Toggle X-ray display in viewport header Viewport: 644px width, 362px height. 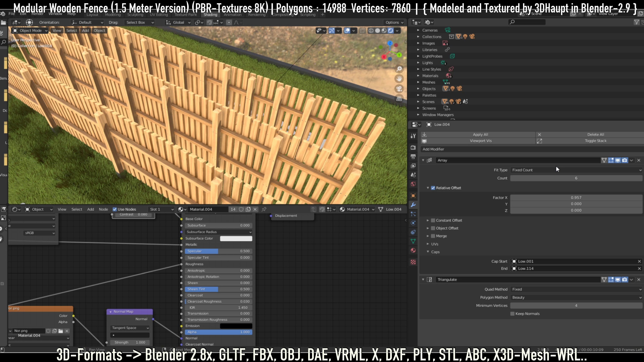362,30
